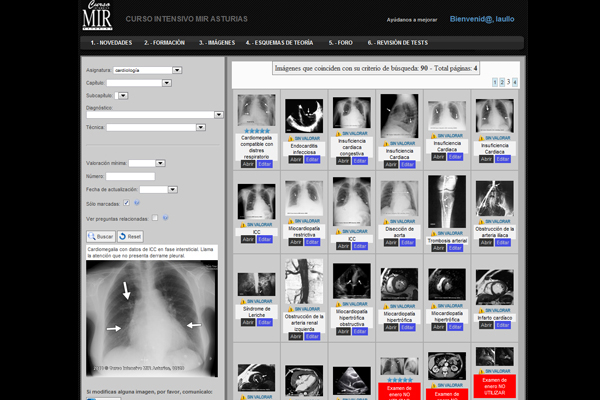Open the 5.- Foro menu
600x400 pixels.
(x=341, y=43)
